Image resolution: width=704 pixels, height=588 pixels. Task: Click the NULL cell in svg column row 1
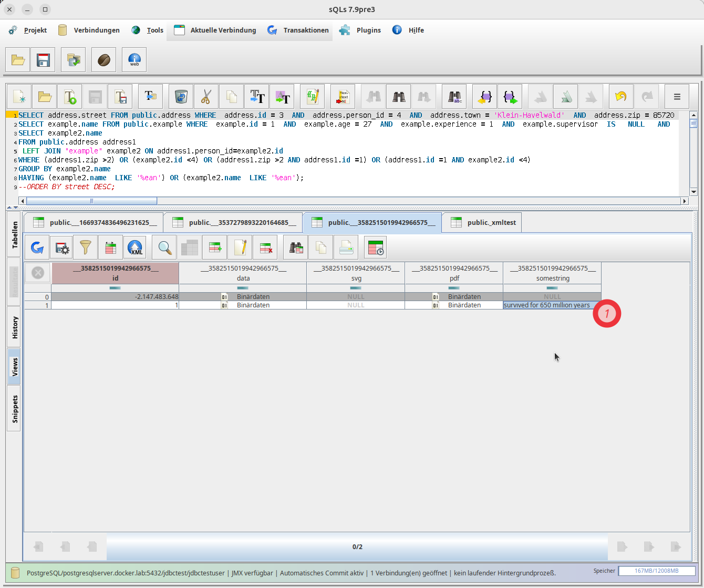356,305
